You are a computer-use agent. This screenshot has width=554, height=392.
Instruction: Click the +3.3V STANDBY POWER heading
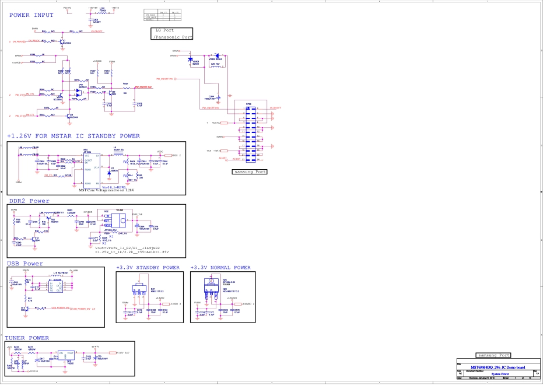pyautogui.click(x=148, y=268)
